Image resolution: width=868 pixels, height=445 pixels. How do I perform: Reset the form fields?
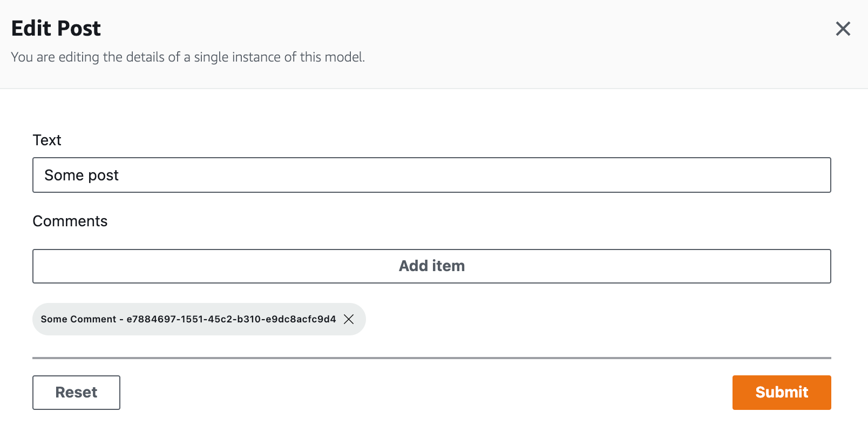(x=76, y=393)
